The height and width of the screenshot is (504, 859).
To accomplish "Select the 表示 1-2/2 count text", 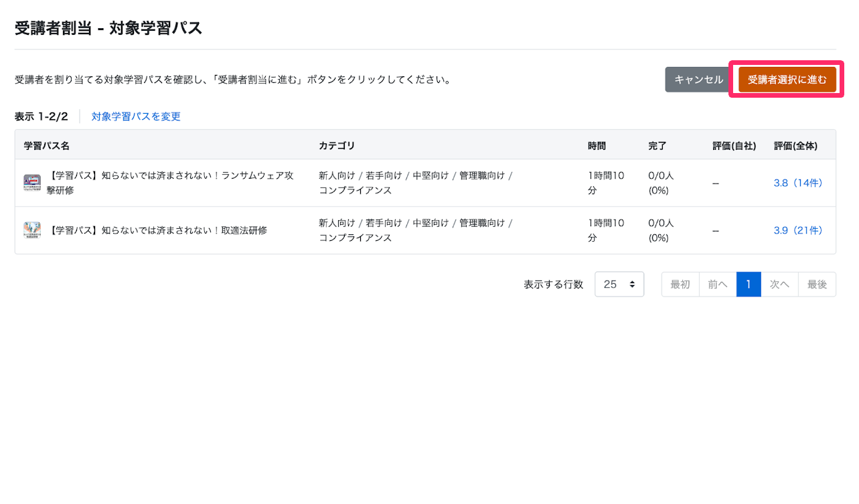I will point(42,116).
